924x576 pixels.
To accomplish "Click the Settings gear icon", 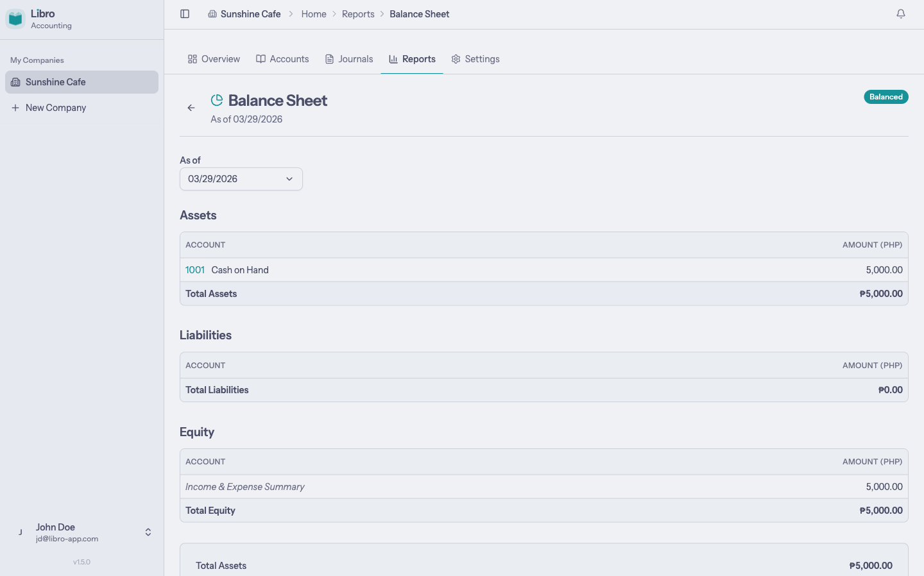I will point(456,58).
